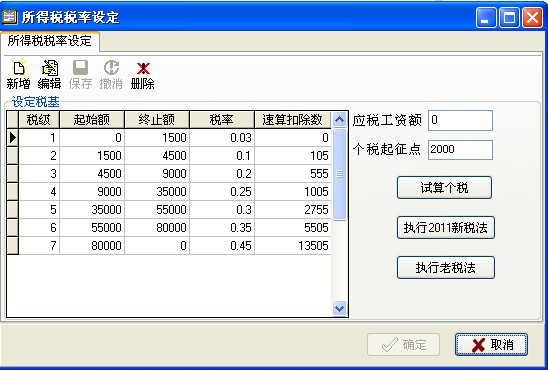Click the 取消 cancel button
Screen dimensions: 548x370
point(491,344)
